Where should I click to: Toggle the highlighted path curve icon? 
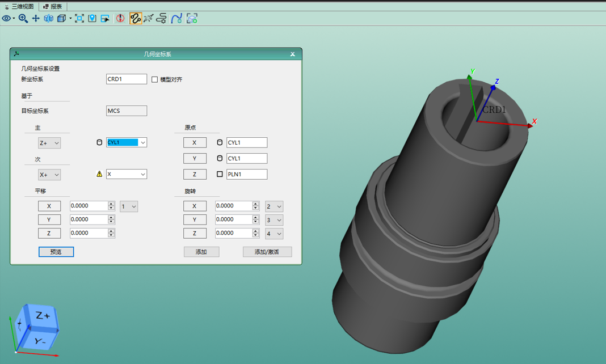point(136,18)
